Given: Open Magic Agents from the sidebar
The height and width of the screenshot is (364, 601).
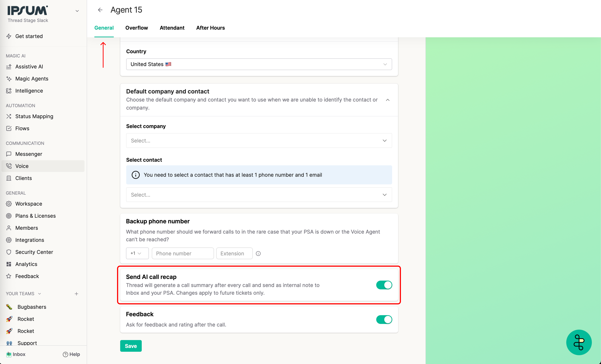Looking at the screenshot, I should pos(32,78).
